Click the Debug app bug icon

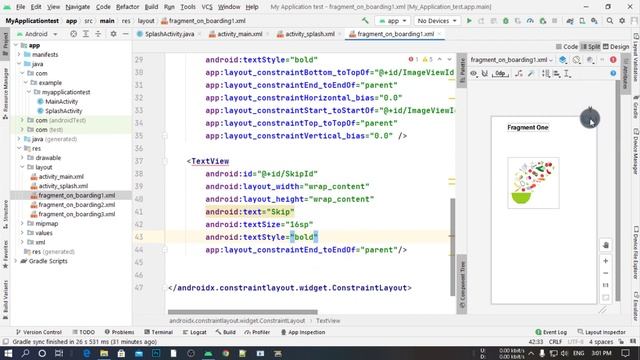click(x=506, y=21)
